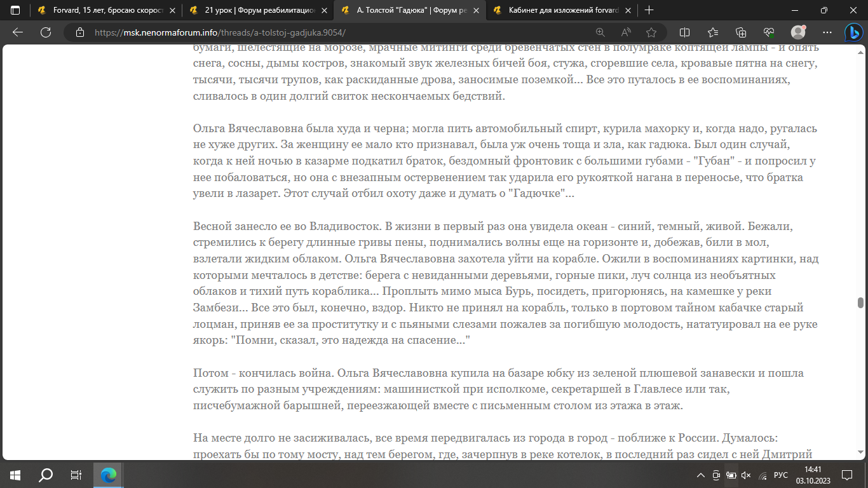Open Edge Settings and more menu
This screenshot has height=488, width=868.
click(x=827, y=32)
